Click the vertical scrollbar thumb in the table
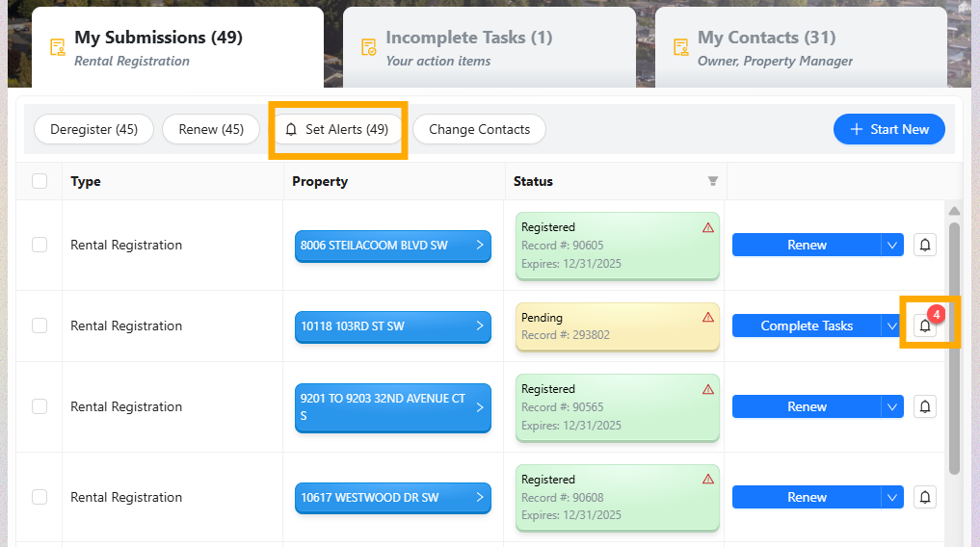Screen dimensions: 980x547 pos(954,347)
